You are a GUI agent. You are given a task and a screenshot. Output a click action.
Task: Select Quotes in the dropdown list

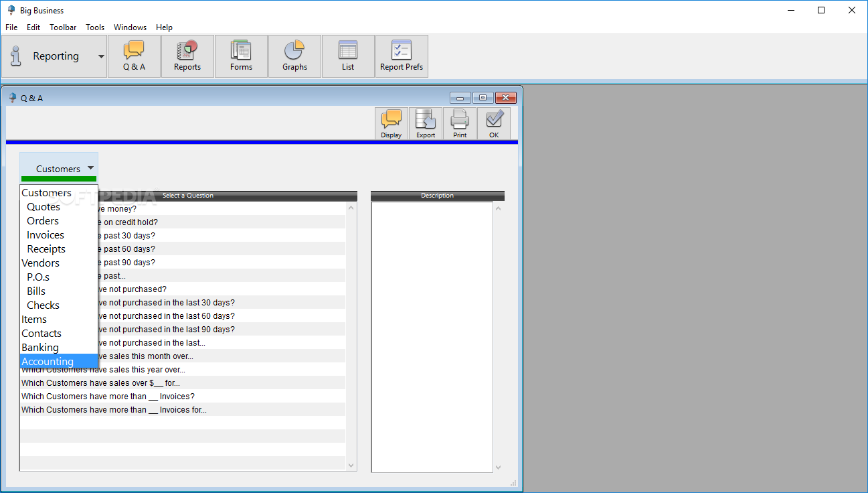(x=59, y=207)
